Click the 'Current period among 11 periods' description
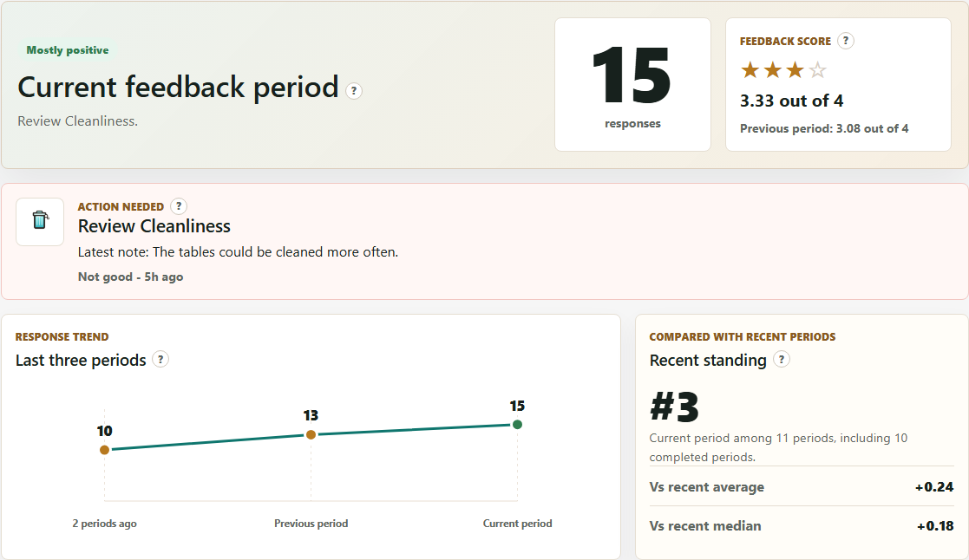The width and height of the screenshot is (969, 560). coord(778,447)
